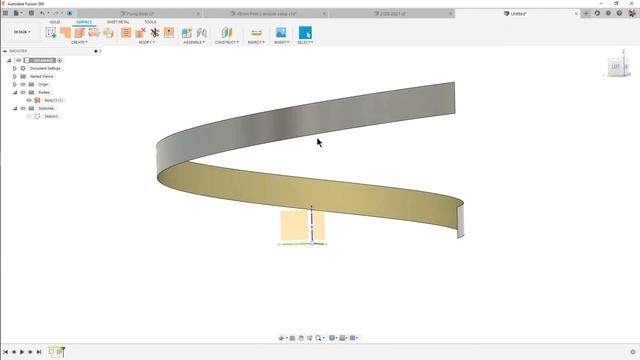Expand Origin tree node

point(15,84)
